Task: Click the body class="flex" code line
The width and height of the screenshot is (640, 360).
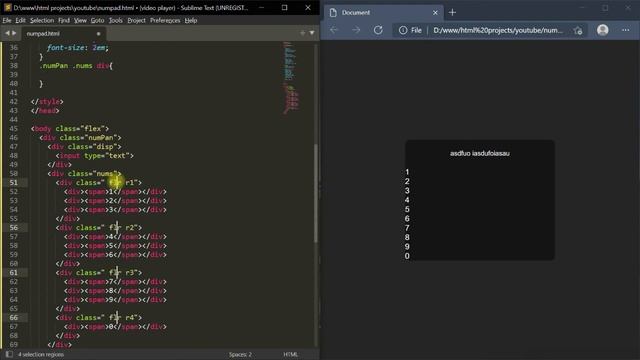Action: (x=70, y=129)
